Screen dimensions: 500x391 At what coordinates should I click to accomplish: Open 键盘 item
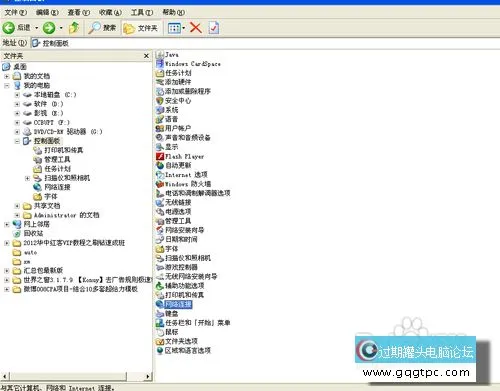click(x=167, y=313)
